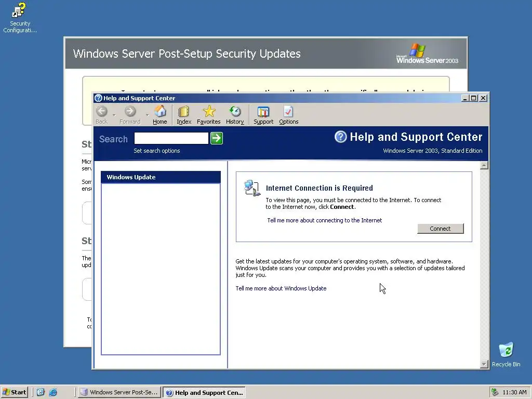Click Windows Server 2003, Standard Edition text
Viewport: 532px width, 399px height.
coord(433,151)
